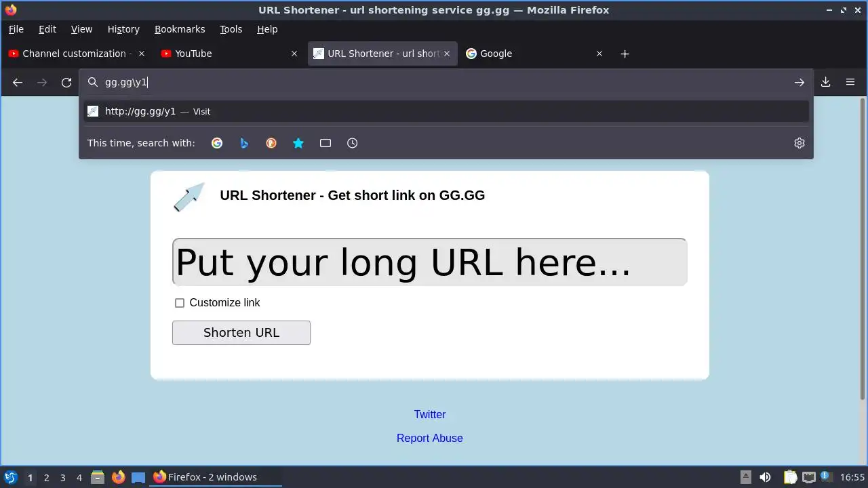Search with Bing this time
Screen dimensions: 868x488
pos(244,143)
